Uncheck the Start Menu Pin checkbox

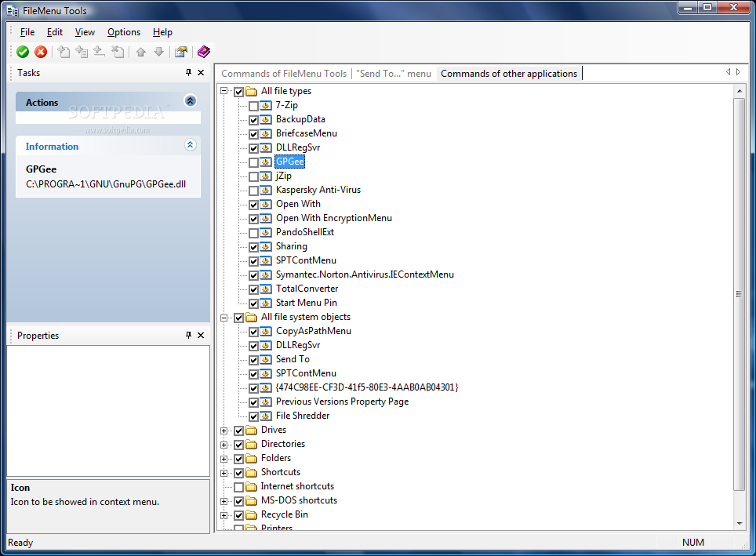(253, 303)
